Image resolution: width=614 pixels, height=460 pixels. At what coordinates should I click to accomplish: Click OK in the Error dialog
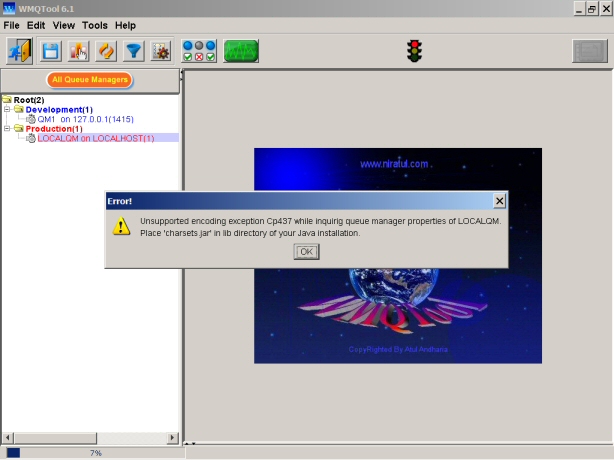307,252
